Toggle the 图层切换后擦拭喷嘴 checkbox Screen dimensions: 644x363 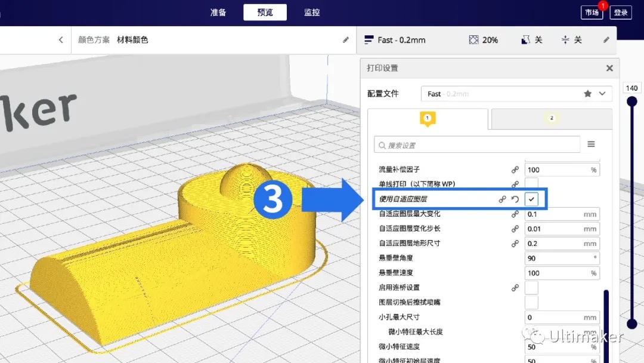tap(531, 303)
